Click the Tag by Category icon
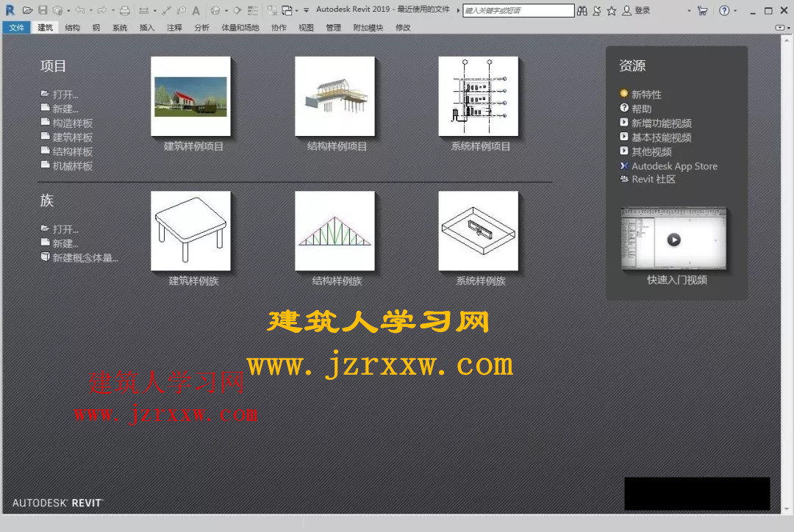This screenshot has width=794, height=532. tap(182, 10)
